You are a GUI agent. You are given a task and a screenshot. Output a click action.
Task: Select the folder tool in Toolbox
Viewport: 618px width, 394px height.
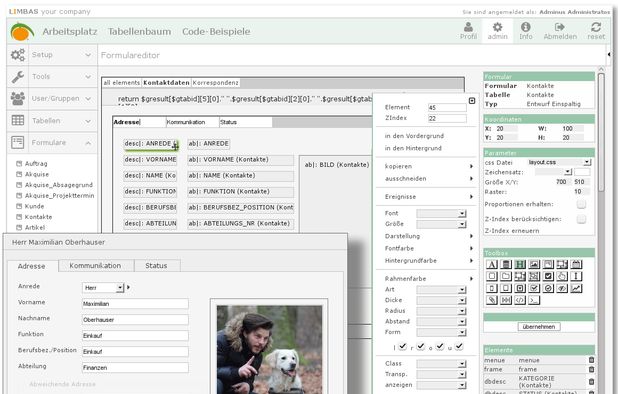[506, 276]
